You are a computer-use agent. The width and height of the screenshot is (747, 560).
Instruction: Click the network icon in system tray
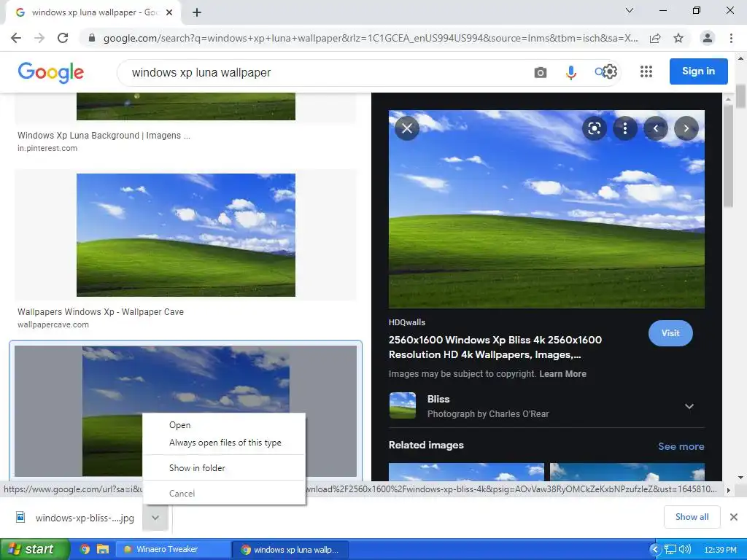click(x=670, y=550)
